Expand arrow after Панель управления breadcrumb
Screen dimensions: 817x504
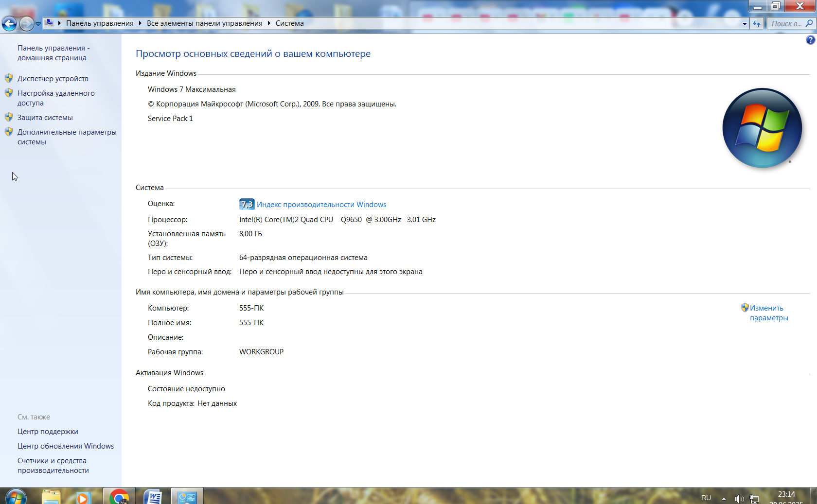pyautogui.click(x=140, y=23)
